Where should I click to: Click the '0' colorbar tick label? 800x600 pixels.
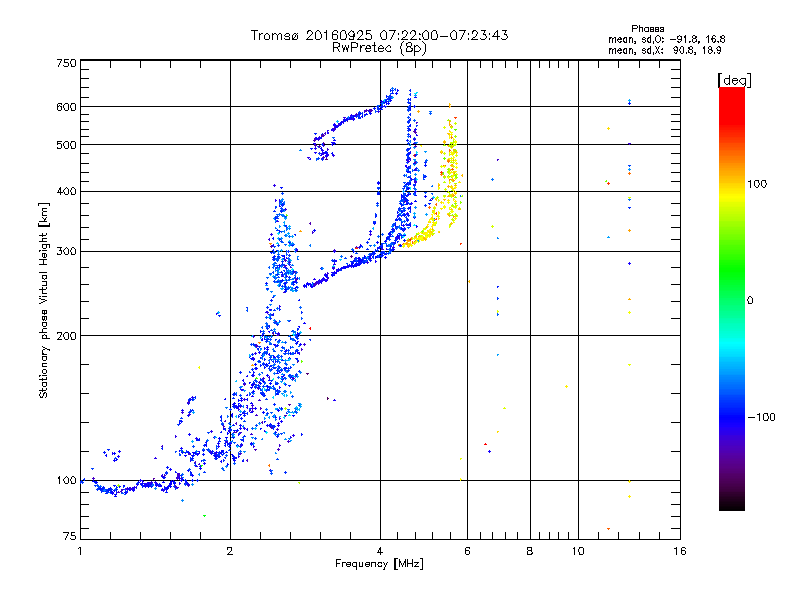point(750,301)
